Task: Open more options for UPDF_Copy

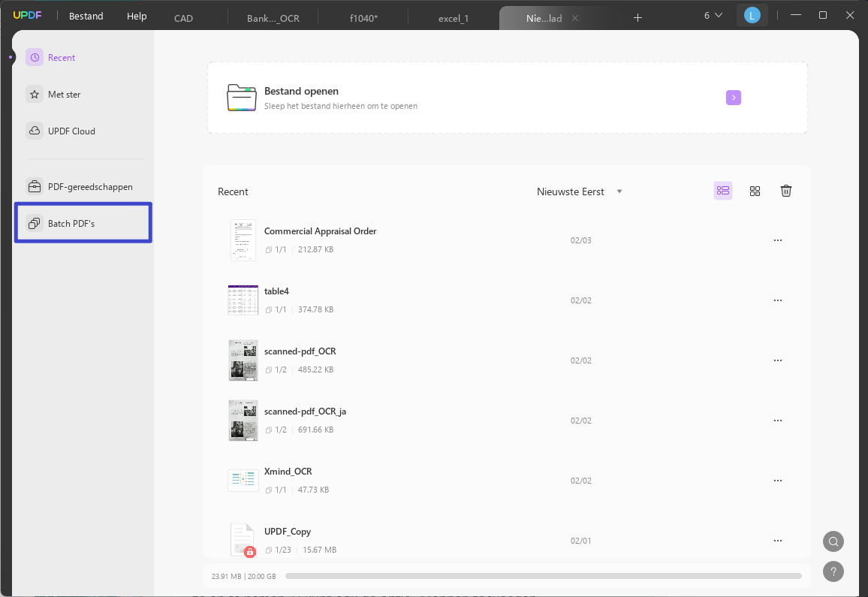Action: (778, 541)
